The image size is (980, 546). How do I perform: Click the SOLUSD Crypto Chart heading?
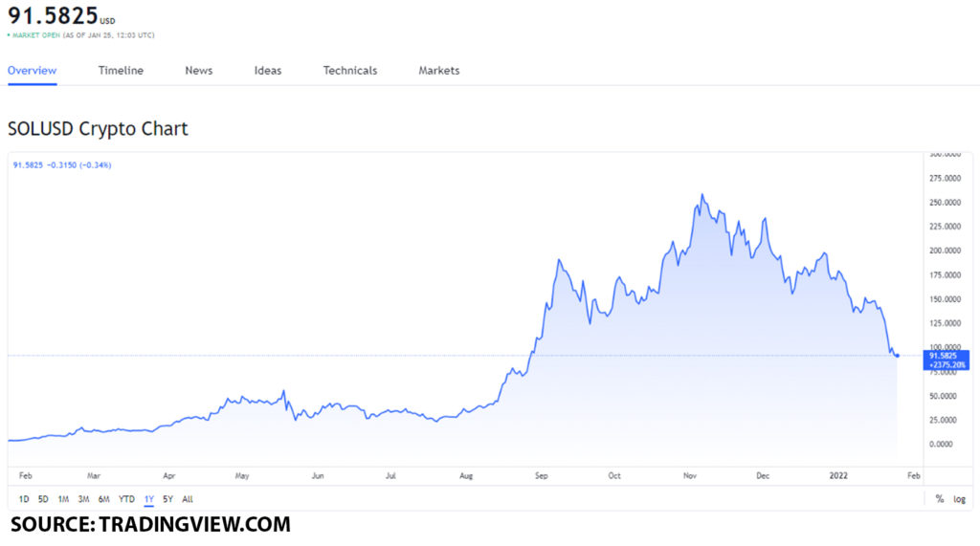[98, 129]
